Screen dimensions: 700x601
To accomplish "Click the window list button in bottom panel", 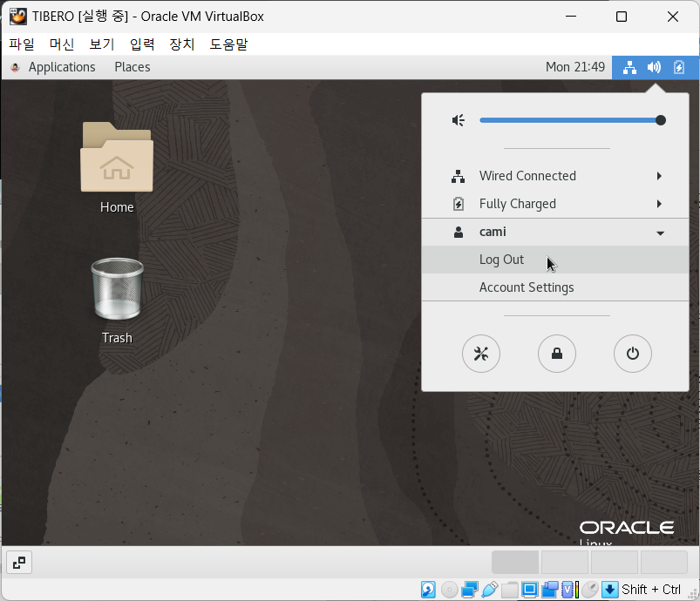I will [19, 563].
